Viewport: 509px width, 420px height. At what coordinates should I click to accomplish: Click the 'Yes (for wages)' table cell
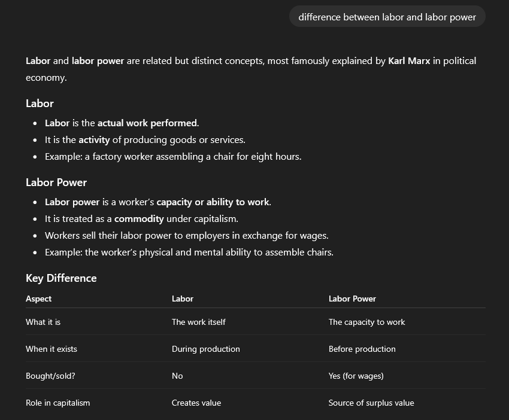click(356, 376)
